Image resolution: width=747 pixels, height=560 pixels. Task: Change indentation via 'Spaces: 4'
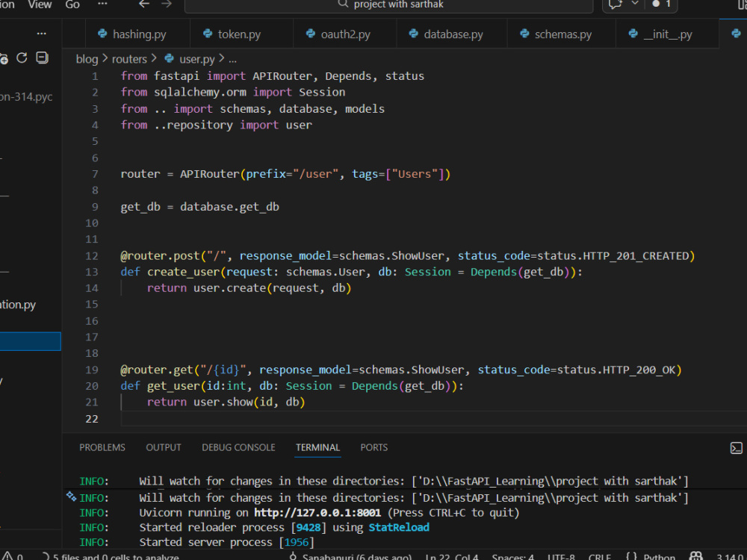512,556
